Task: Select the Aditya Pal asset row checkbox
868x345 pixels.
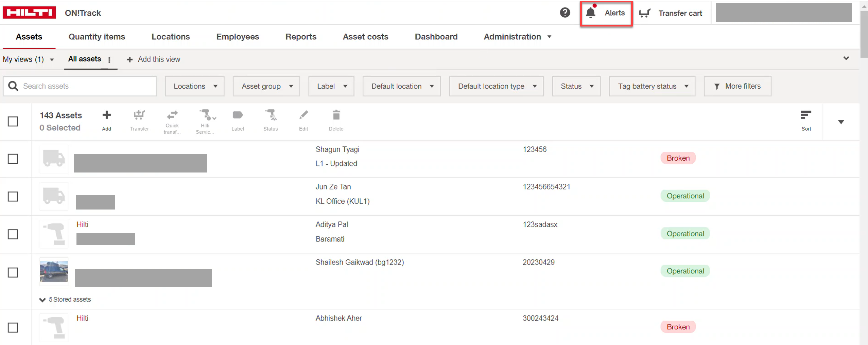Action: pos(13,234)
